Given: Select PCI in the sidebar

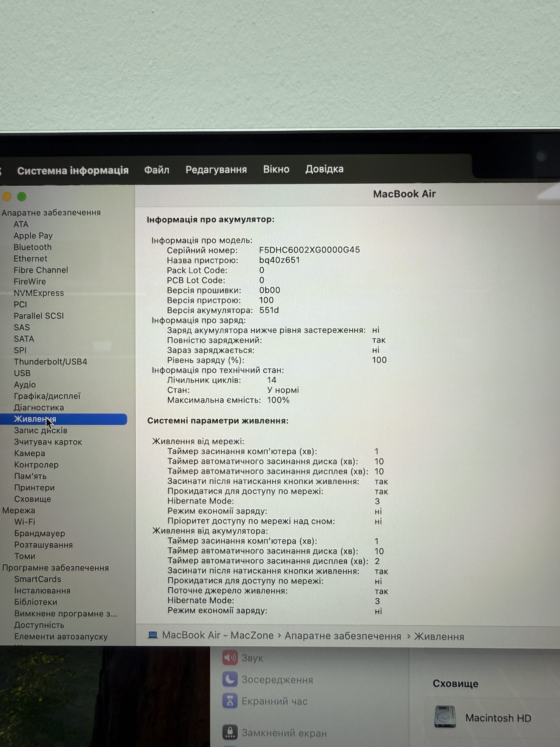Looking at the screenshot, I should (20, 305).
